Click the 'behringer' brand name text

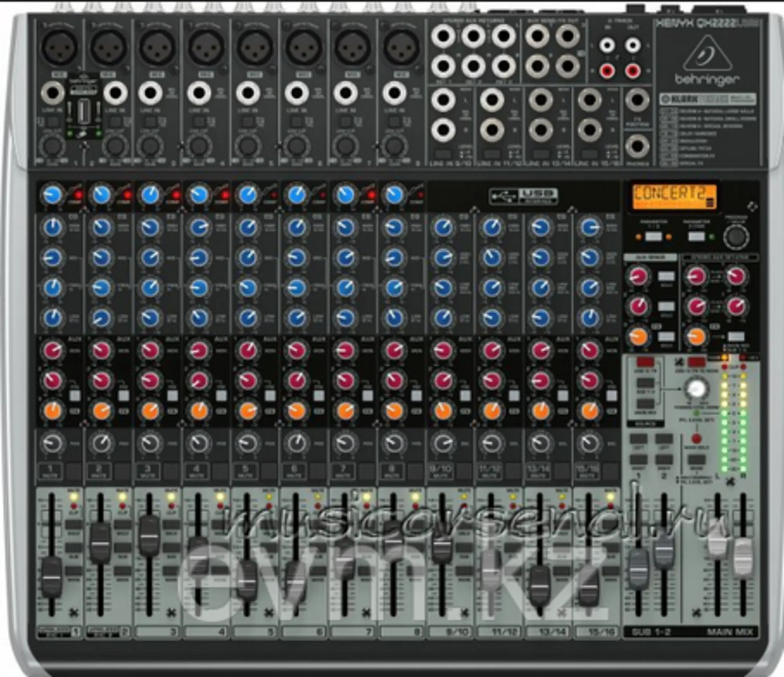pyautogui.click(x=707, y=80)
